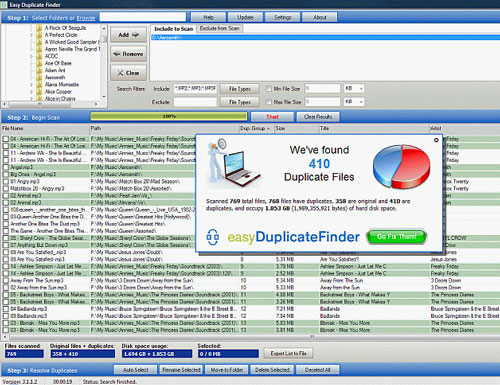Click the easyDuplicateFinder logo icon
Viewport: 500px width, 385px height.
tap(212, 237)
